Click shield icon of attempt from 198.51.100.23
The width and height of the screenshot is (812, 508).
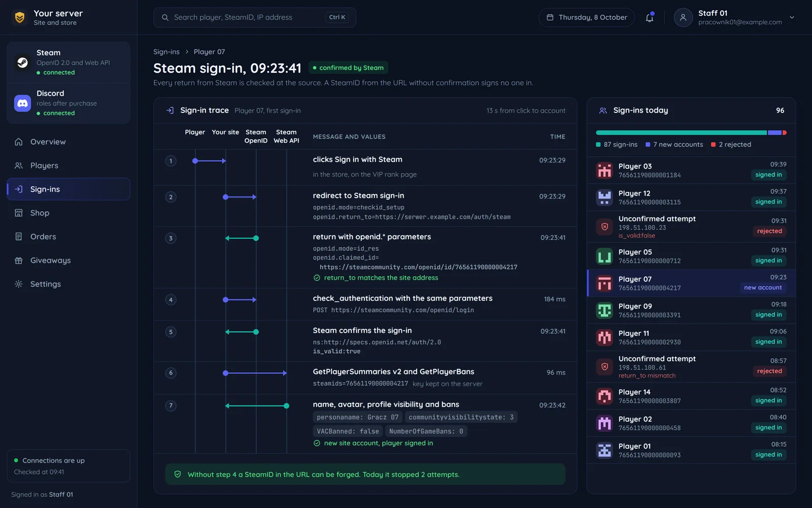pos(604,227)
